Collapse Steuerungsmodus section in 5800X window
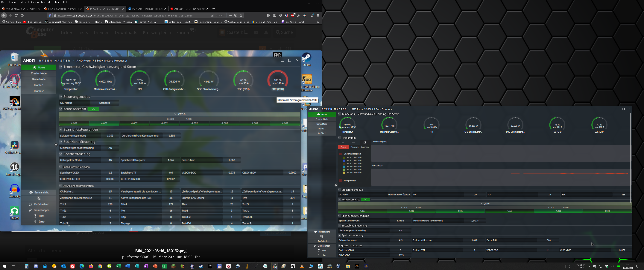Screen dimensions: 644x270 [x=60, y=97]
